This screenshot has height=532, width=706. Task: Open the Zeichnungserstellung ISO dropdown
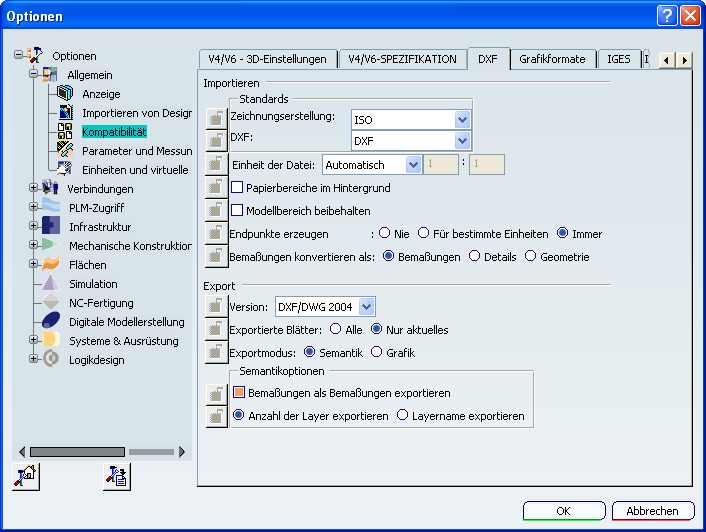[461, 119]
